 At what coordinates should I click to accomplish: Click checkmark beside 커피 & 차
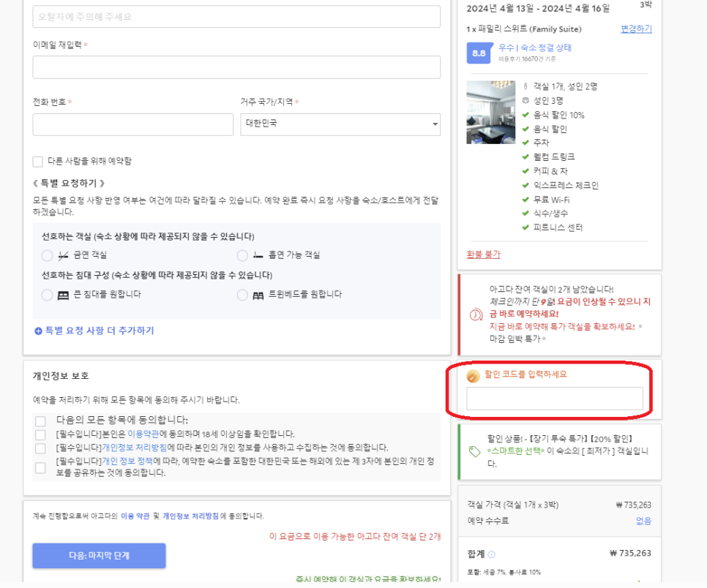[525, 171]
